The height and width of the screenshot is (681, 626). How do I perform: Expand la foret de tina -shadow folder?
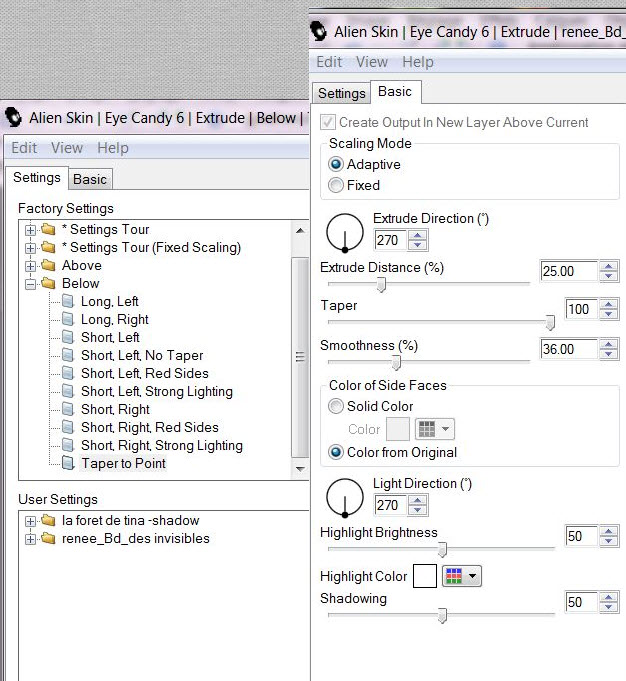[x=30, y=521]
